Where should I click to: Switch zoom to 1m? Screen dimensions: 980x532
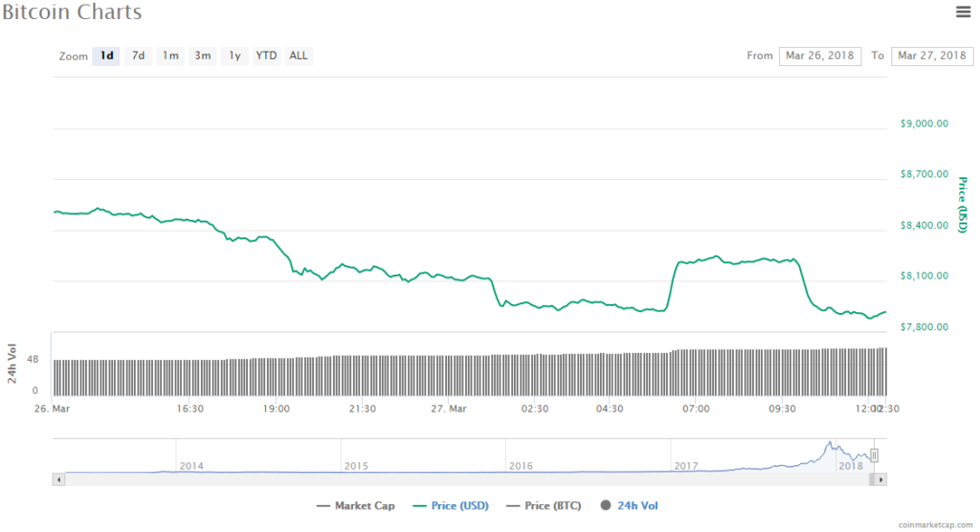pos(170,55)
